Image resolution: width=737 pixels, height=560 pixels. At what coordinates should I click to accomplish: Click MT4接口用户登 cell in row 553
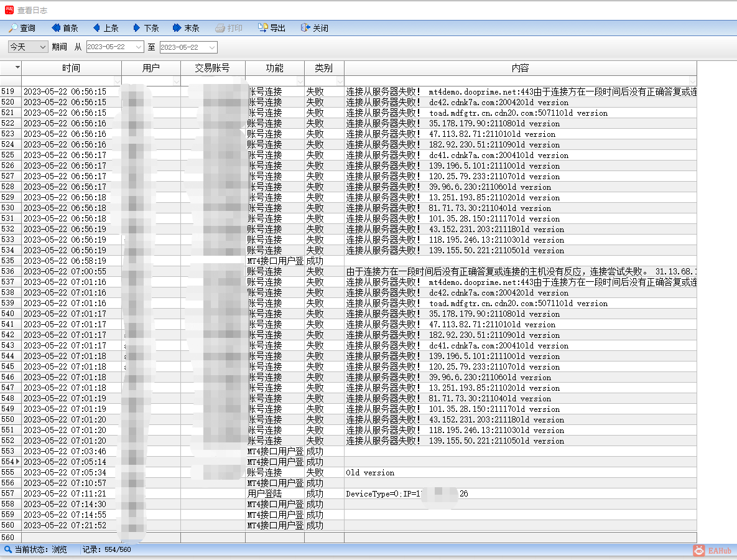[275, 451]
